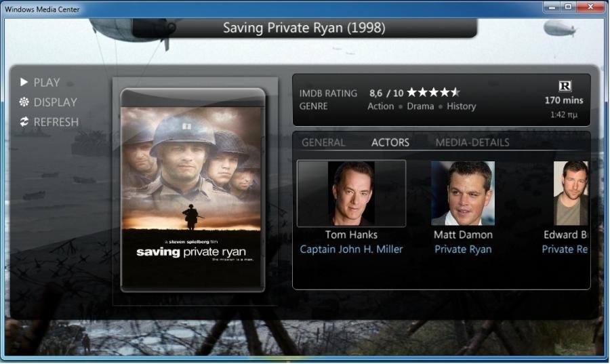Click the Tom Hanks name label
The width and height of the screenshot is (610, 364).
(351, 235)
